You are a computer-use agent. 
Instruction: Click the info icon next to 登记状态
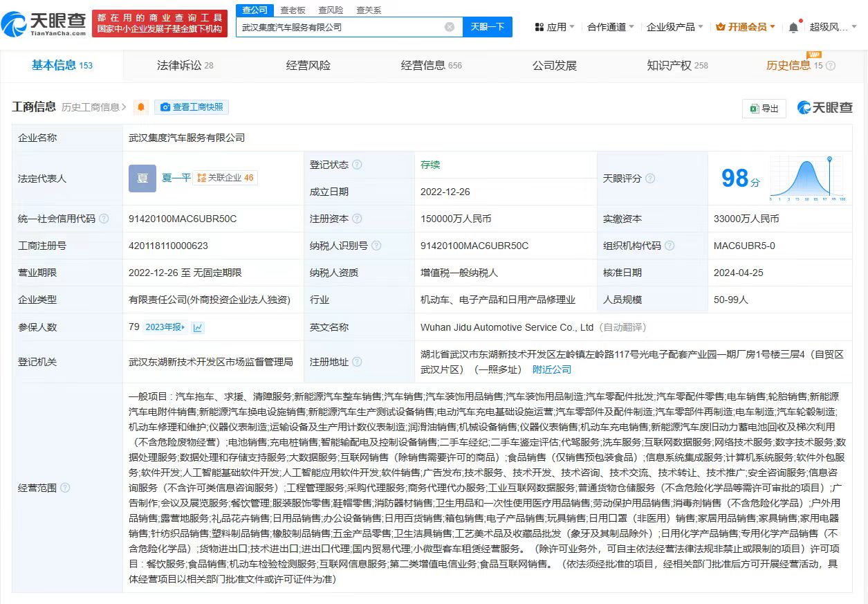pyautogui.click(x=357, y=165)
